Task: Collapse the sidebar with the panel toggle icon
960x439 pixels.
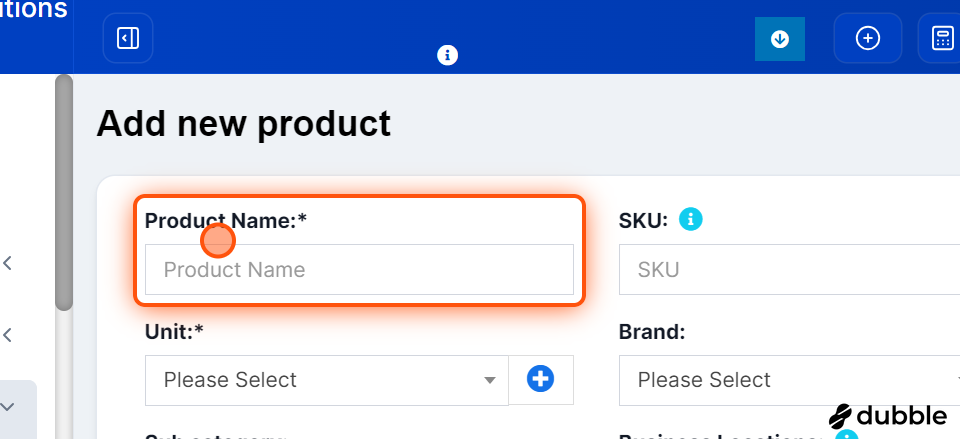Action: [x=128, y=38]
